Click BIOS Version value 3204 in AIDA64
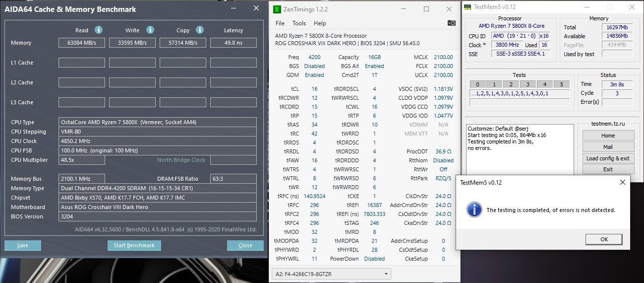The image size is (644, 283). tap(158, 216)
